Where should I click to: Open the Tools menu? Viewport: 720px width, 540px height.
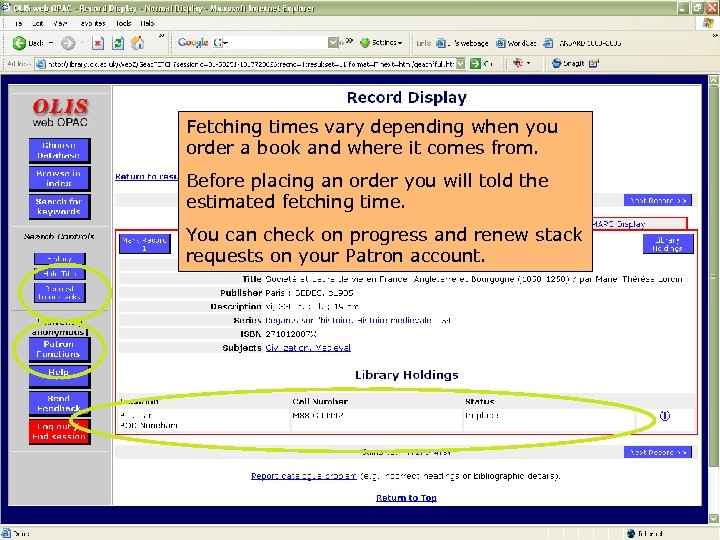click(x=123, y=23)
